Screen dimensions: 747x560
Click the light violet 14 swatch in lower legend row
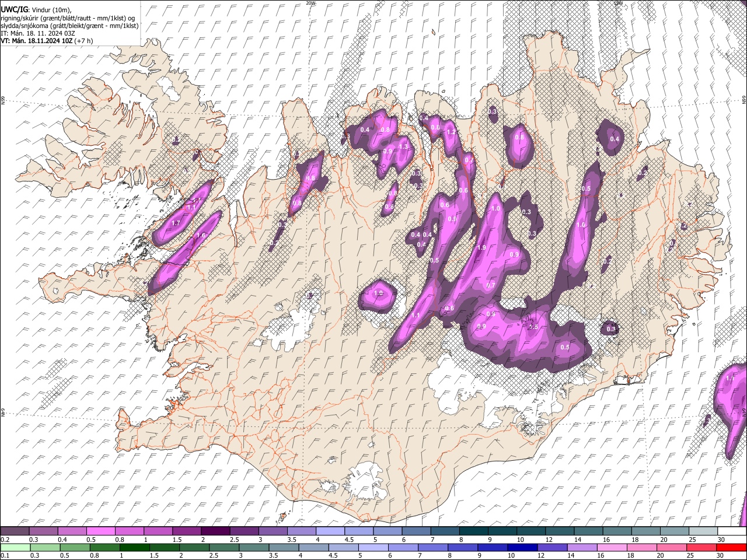[x=582, y=547]
